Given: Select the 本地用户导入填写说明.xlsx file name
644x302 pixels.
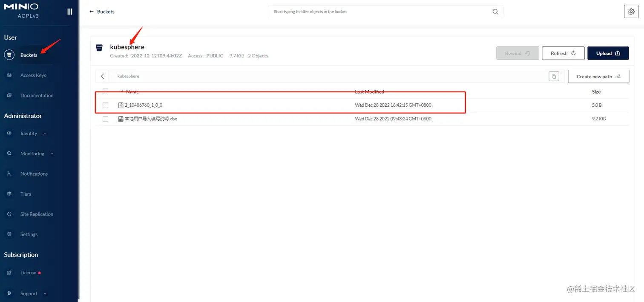Looking at the screenshot, I should pos(151,119).
